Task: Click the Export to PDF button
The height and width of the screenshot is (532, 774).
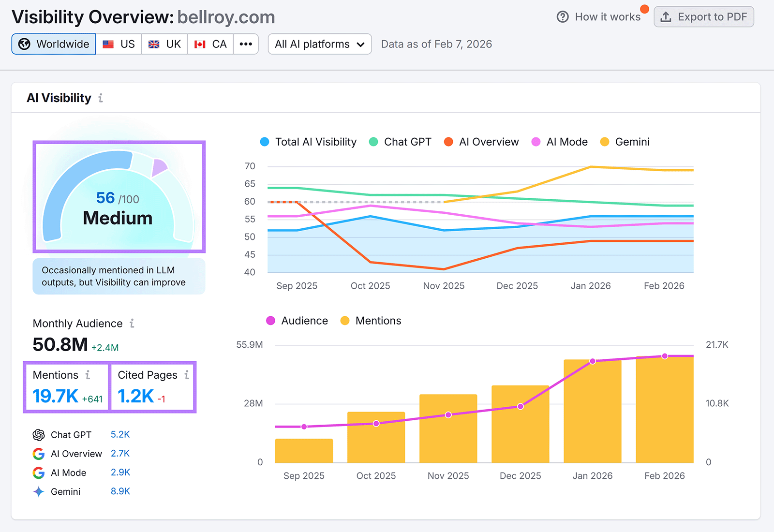Action: coord(704,16)
